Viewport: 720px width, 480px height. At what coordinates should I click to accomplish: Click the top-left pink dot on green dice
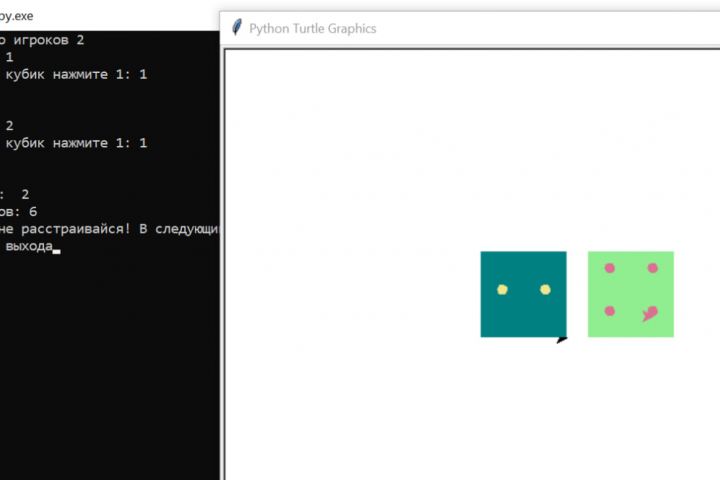click(x=610, y=268)
